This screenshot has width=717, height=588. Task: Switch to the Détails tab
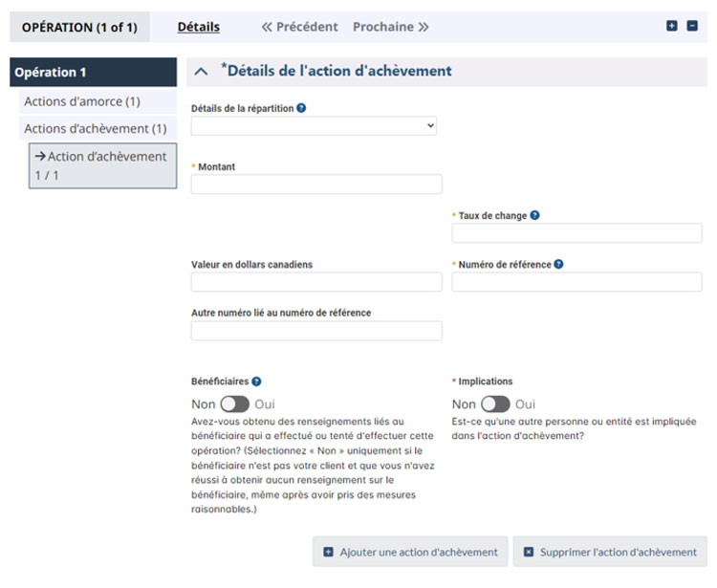(198, 27)
